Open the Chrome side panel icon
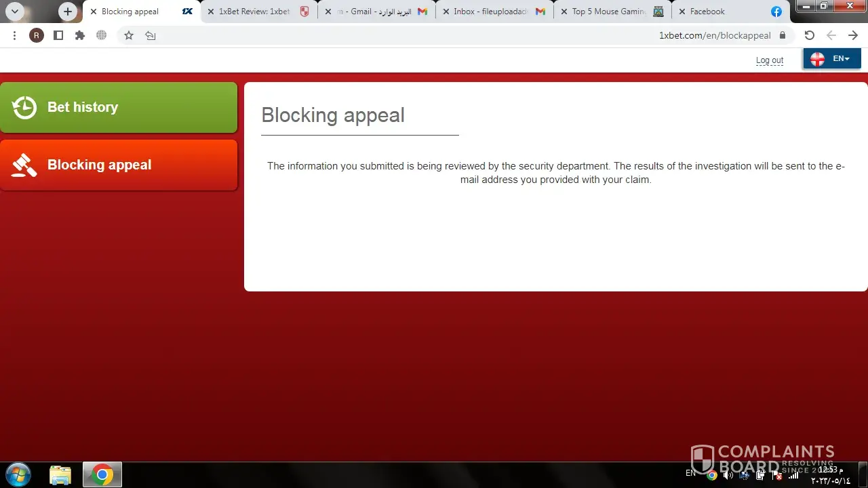The height and width of the screenshot is (488, 868). pos(58,35)
